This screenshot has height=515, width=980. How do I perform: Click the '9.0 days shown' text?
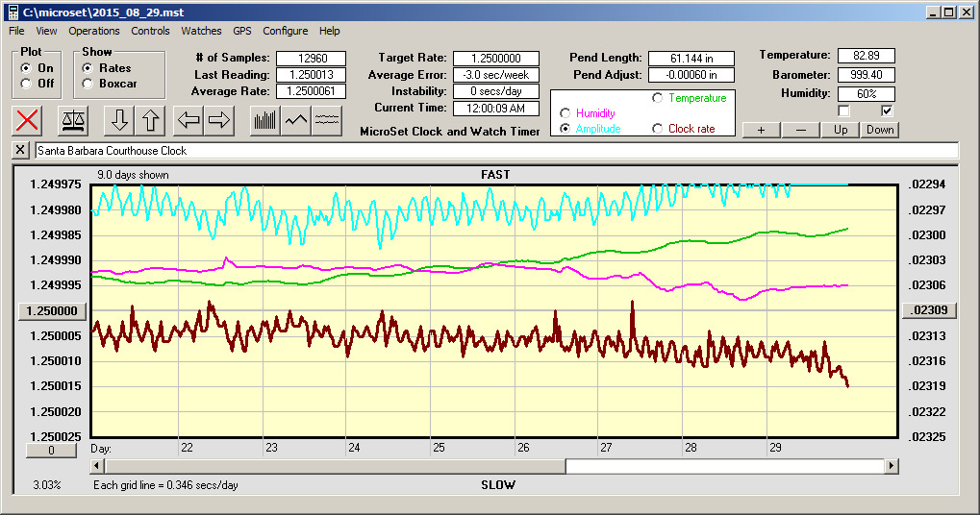tap(133, 175)
